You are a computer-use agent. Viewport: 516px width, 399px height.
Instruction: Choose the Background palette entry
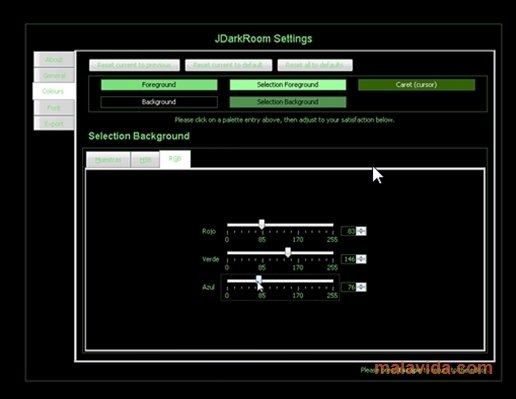[159, 102]
